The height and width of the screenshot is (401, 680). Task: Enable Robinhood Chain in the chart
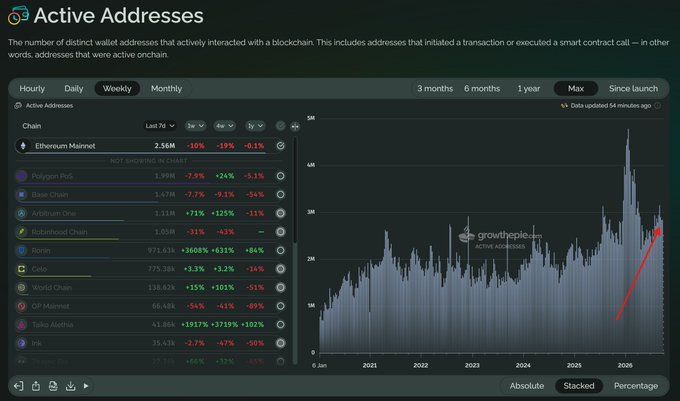pos(281,232)
